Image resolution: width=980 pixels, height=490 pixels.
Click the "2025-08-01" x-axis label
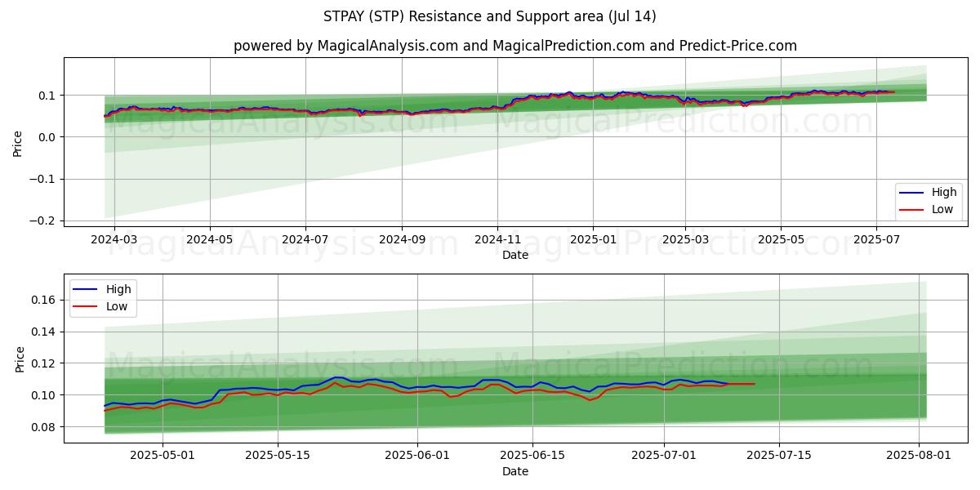click(920, 457)
